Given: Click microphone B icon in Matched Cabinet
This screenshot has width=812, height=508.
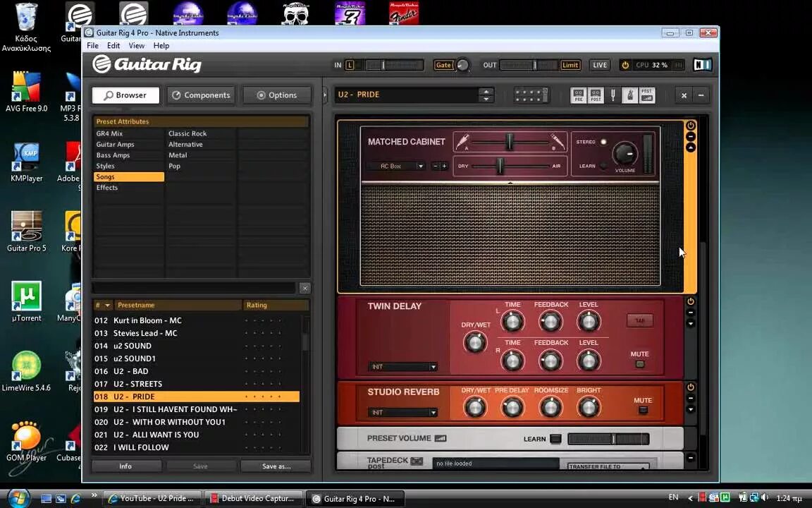Looking at the screenshot, I should [x=558, y=140].
